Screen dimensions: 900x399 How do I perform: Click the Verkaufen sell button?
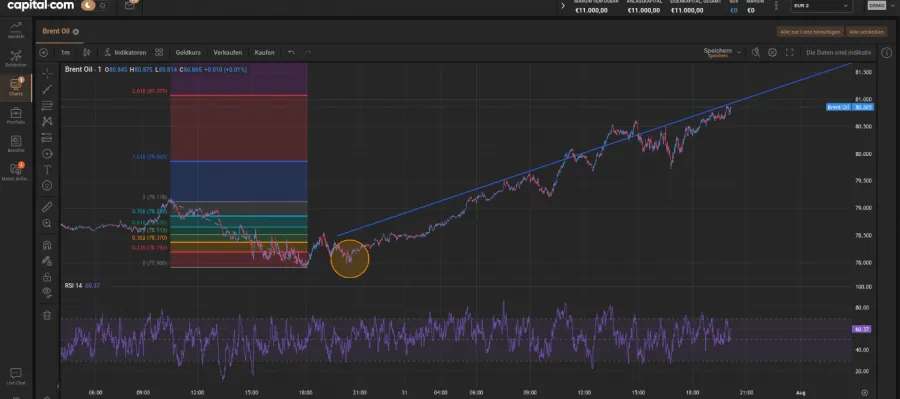pyautogui.click(x=227, y=52)
